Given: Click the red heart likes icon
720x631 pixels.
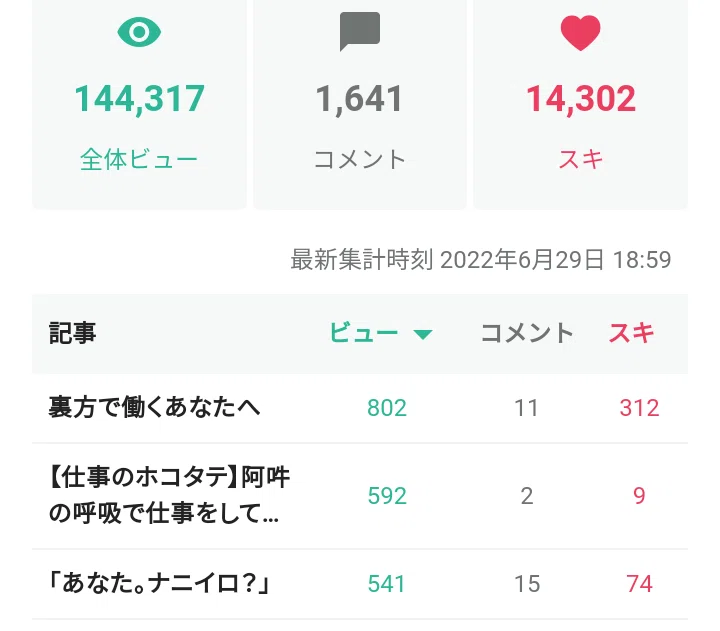Looking at the screenshot, I should tap(580, 33).
